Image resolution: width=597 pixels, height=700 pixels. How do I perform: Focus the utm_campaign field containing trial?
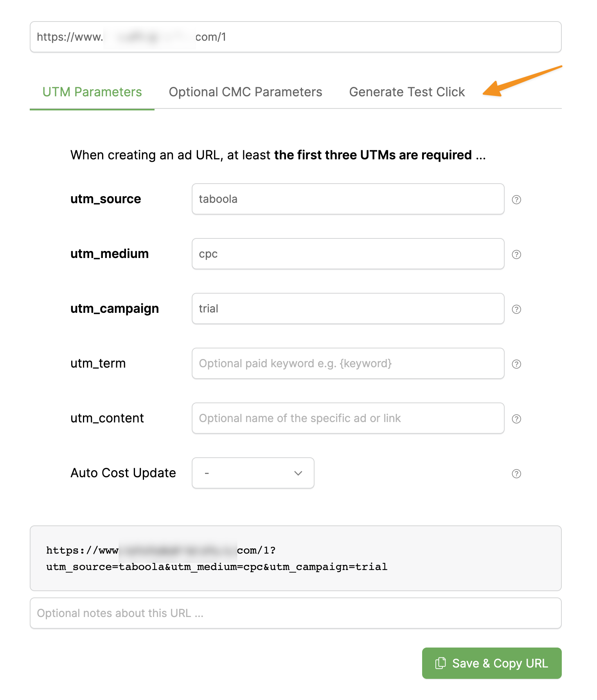[347, 309]
